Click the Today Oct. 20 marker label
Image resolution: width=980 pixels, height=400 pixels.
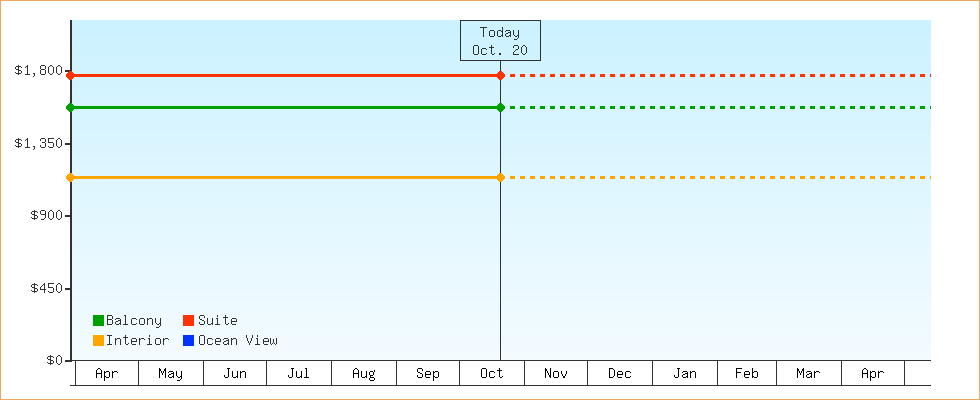point(500,41)
